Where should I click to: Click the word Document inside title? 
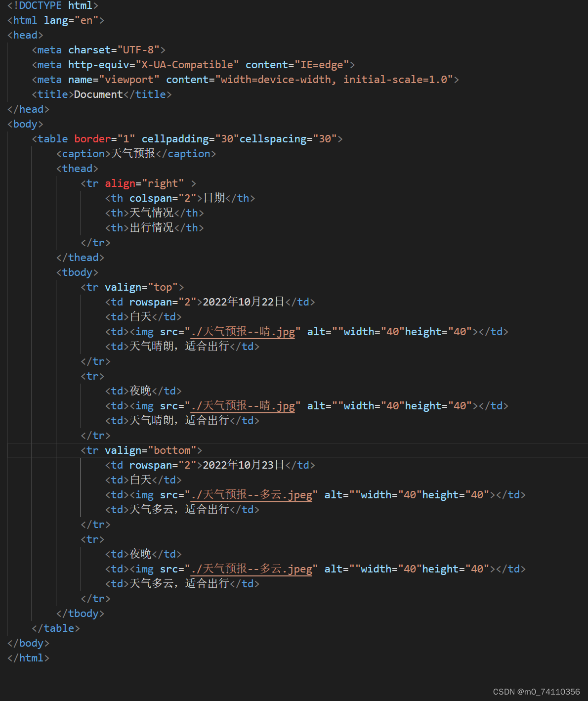pyautogui.click(x=98, y=94)
